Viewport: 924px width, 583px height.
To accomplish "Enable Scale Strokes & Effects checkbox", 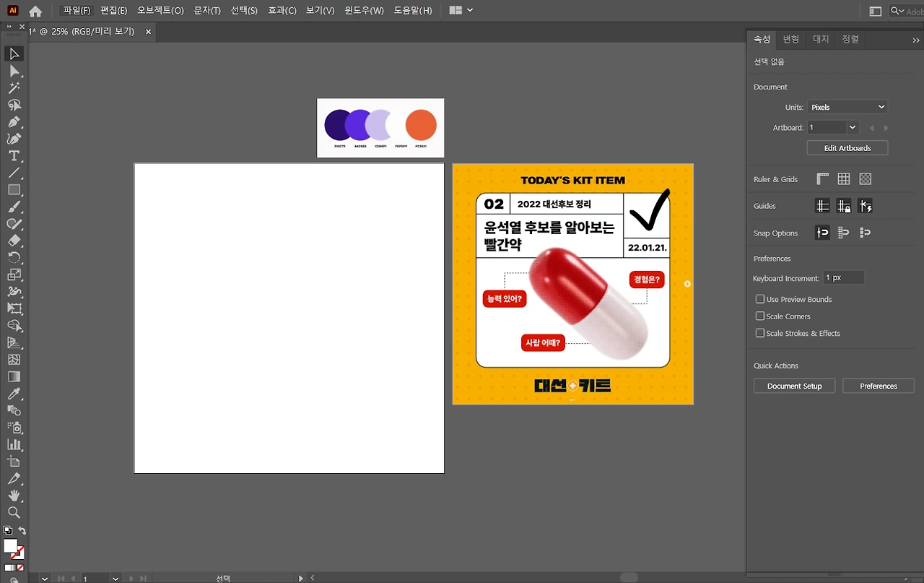I will [x=760, y=333].
